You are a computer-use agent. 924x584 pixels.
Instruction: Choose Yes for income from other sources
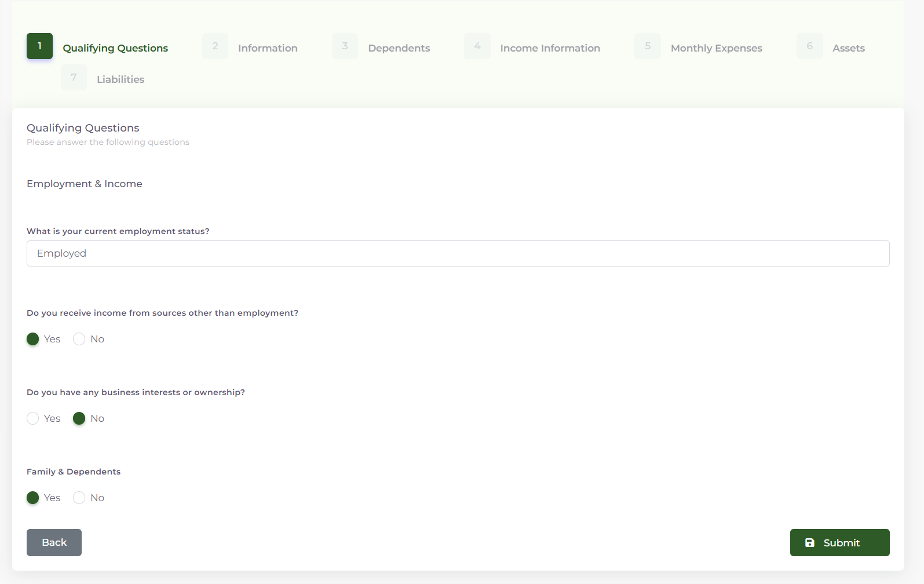(33, 339)
